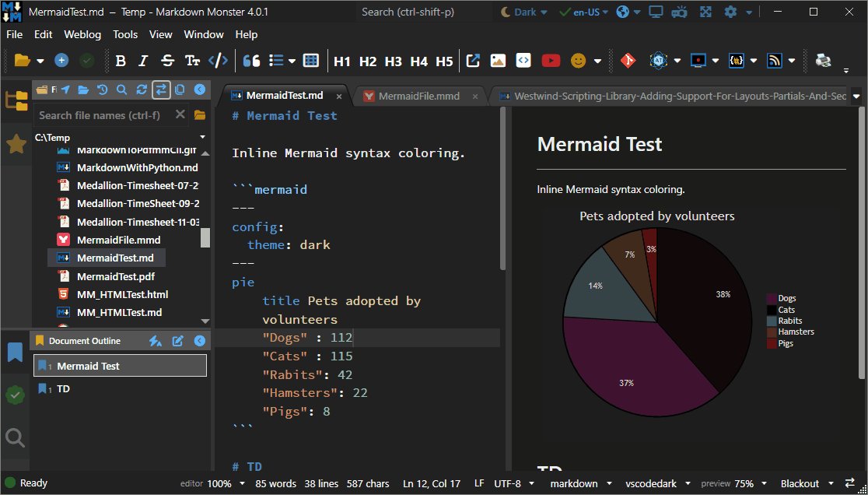Click the search magnifier in folder browser toolbar
The height and width of the screenshot is (495, 868).
click(122, 90)
